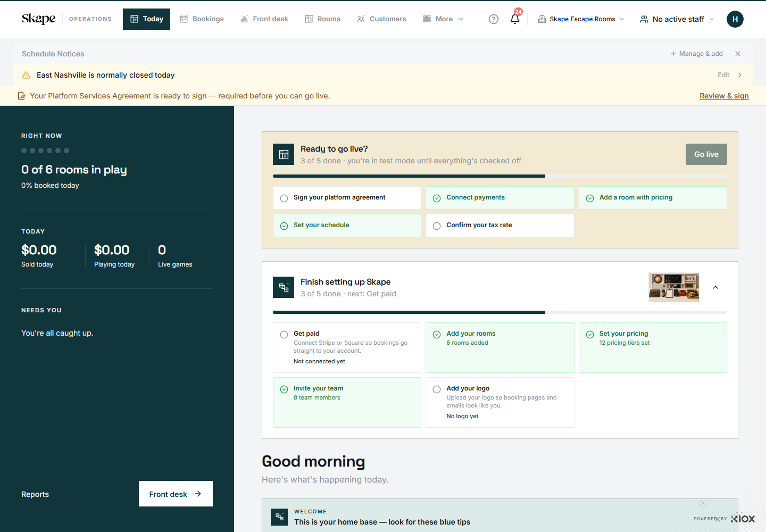Open Skape Escape Rooms location dropdown
Image resolution: width=766 pixels, height=532 pixels.
(581, 19)
